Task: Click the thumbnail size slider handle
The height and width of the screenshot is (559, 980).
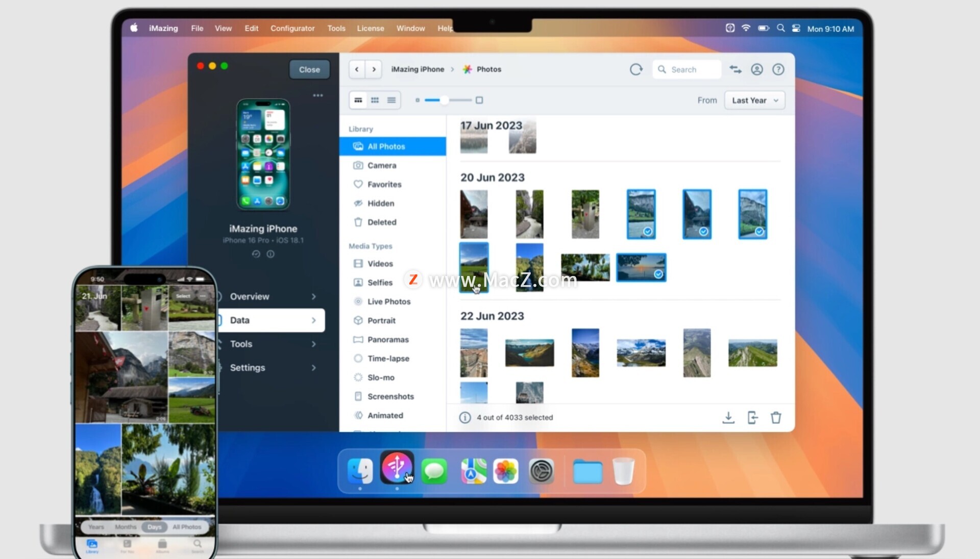Action: [x=444, y=100]
